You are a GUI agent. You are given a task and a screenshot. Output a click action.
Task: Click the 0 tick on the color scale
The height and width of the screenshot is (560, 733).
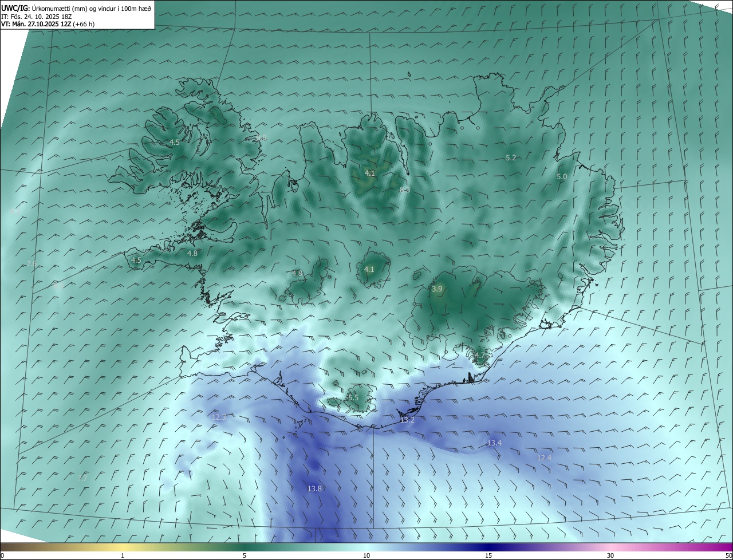tap(2, 555)
